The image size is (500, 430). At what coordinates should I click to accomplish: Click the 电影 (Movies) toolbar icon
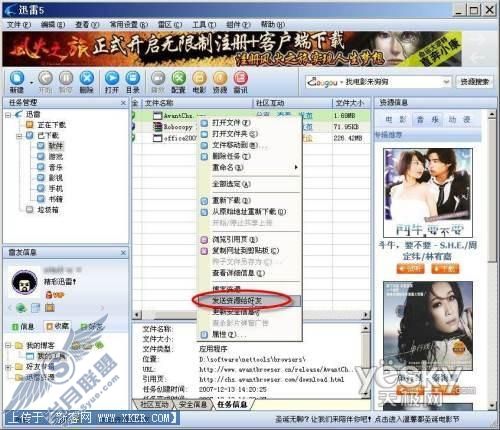tap(199, 81)
